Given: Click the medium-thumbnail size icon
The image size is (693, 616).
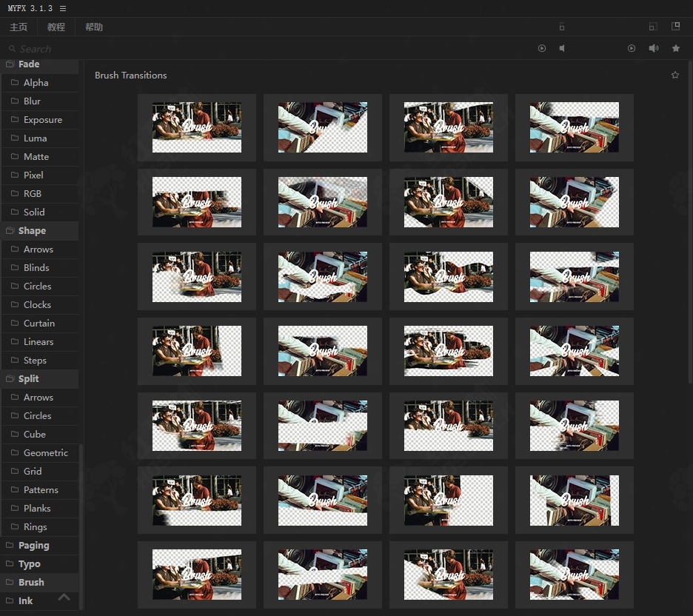Looking at the screenshot, I should [652, 27].
